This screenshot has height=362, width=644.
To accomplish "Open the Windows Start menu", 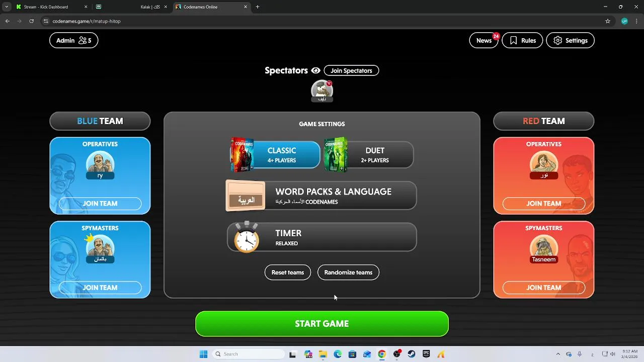I will 203,354.
